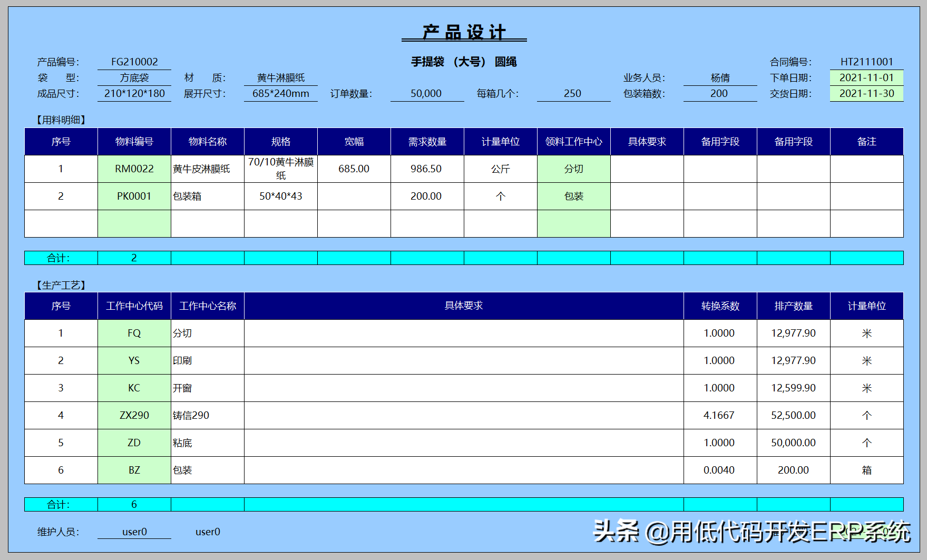This screenshot has height=560, width=927.
Task: Select the material name 包装箱 in materials table
Action: click(x=208, y=197)
